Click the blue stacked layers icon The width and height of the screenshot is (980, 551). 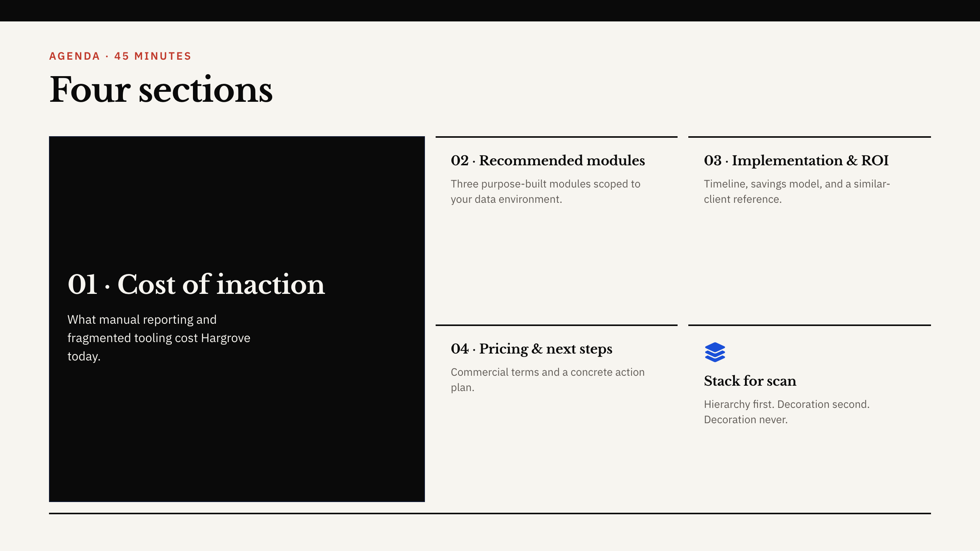[715, 352]
